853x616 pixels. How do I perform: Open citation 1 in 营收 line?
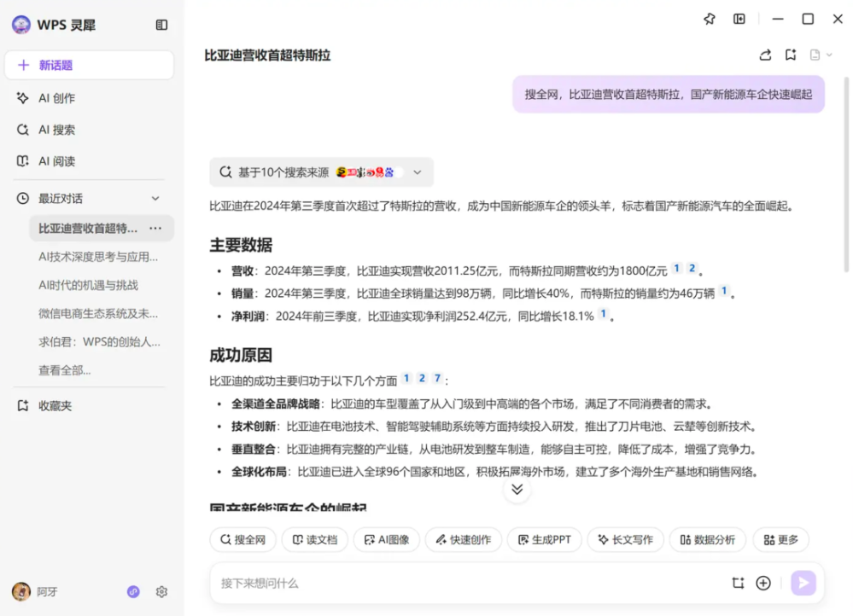pos(677,268)
